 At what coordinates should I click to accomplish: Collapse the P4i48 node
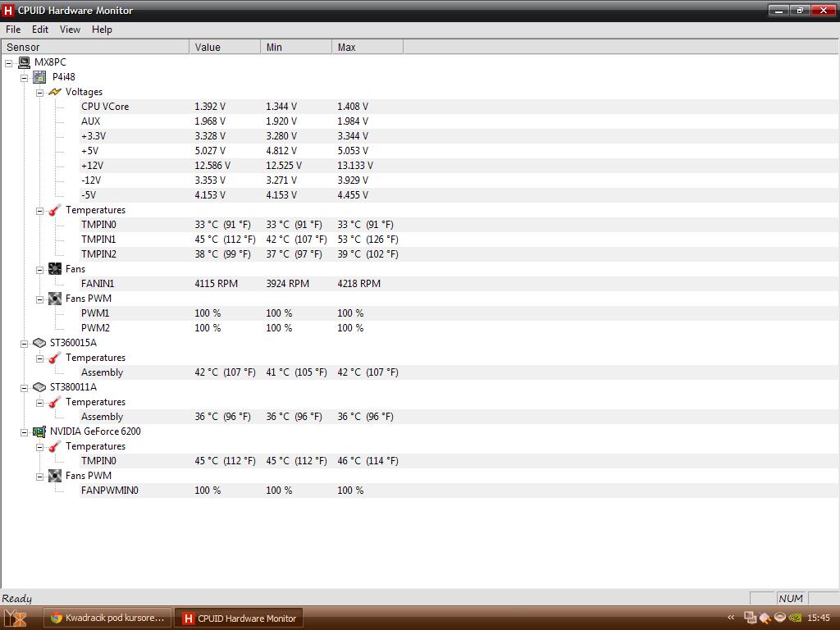[24, 78]
